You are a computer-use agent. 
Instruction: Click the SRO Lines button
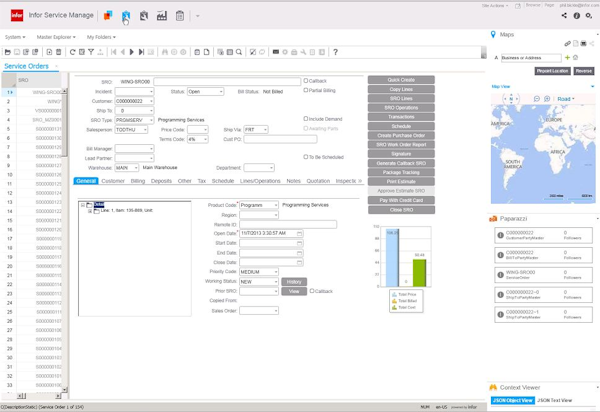tap(401, 98)
